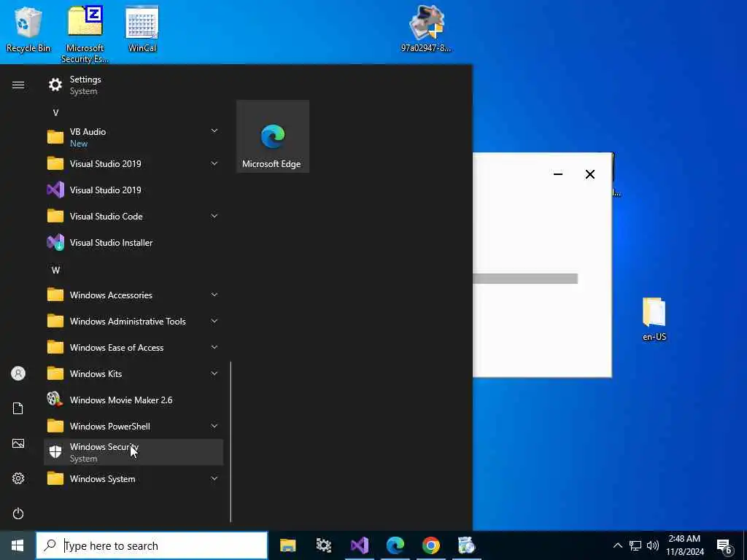Open File Explorer from taskbar
Image resolution: width=747 pixels, height=560 pixels.
(x=287, y=545)
